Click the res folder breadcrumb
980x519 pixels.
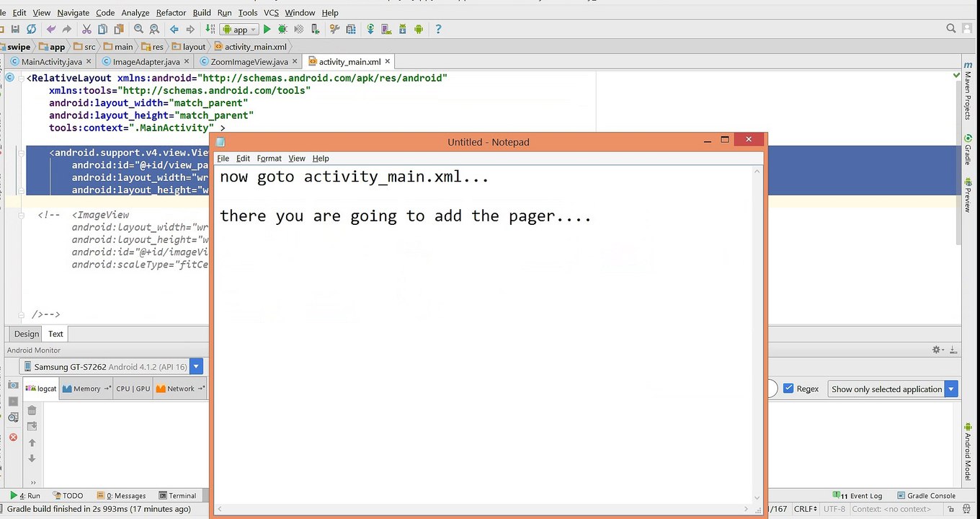[x=152, y=47]
